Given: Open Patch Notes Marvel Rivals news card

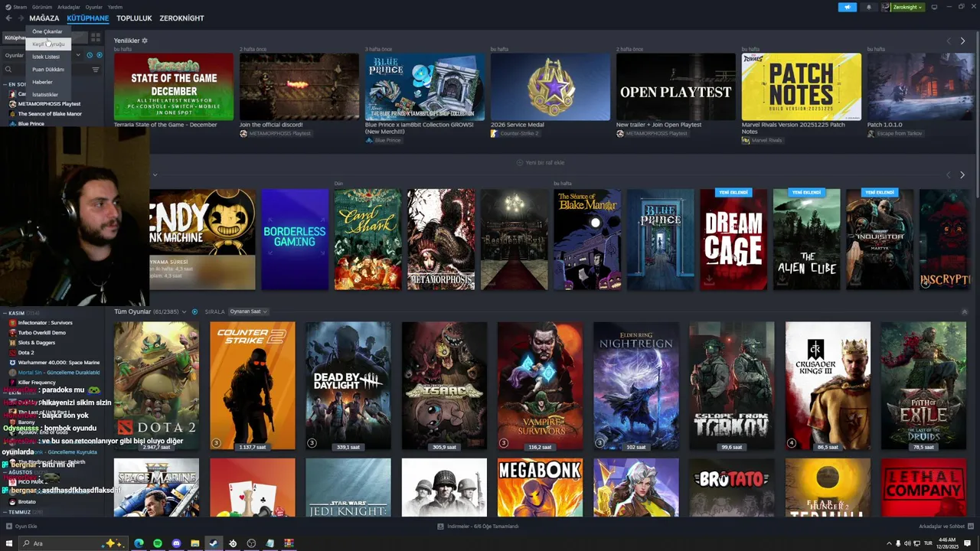Looking at the screenshot, I should tap(801, 86).
